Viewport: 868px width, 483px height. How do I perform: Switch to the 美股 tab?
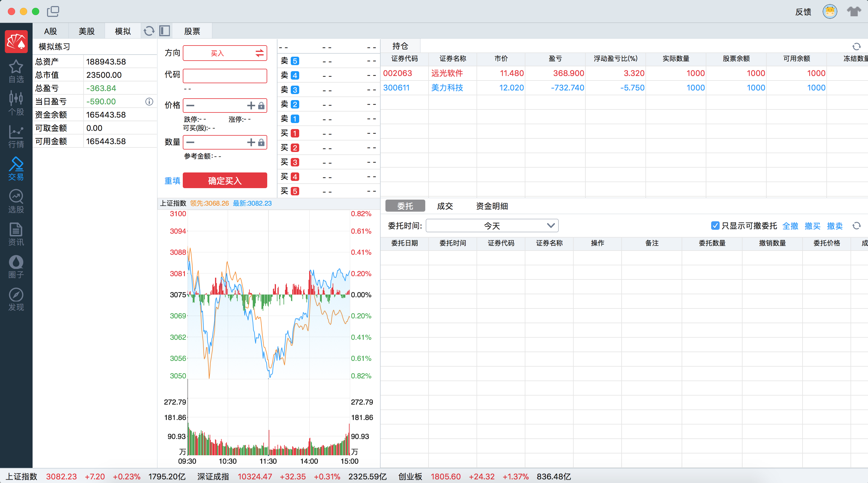point(86,31)
